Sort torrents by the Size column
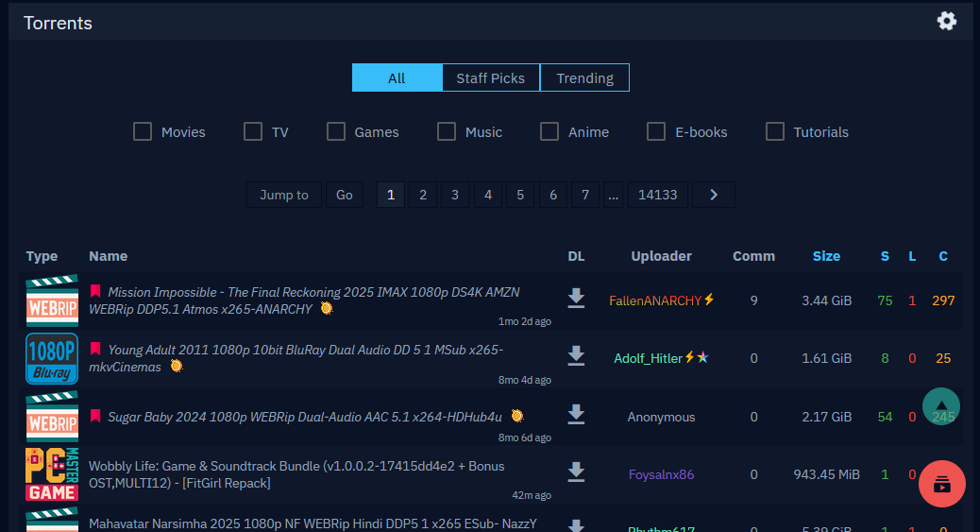 pyautogui.click(x=826, y=256)
